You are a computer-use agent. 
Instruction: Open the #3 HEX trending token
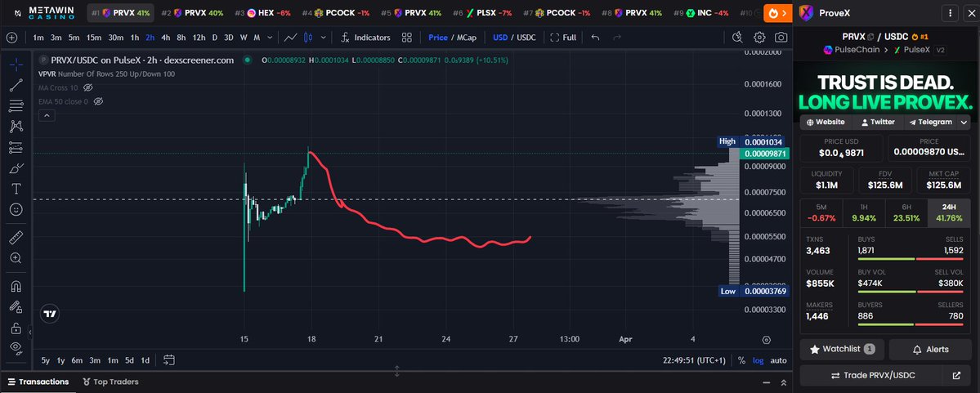(x=262, y=12)
